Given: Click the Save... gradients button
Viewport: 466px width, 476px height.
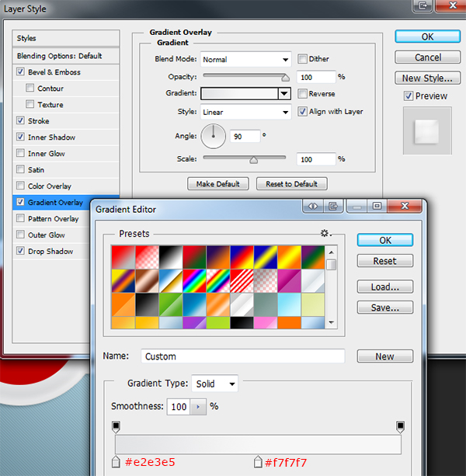Looking at the screenshot, I should click(x=385, y=307).
